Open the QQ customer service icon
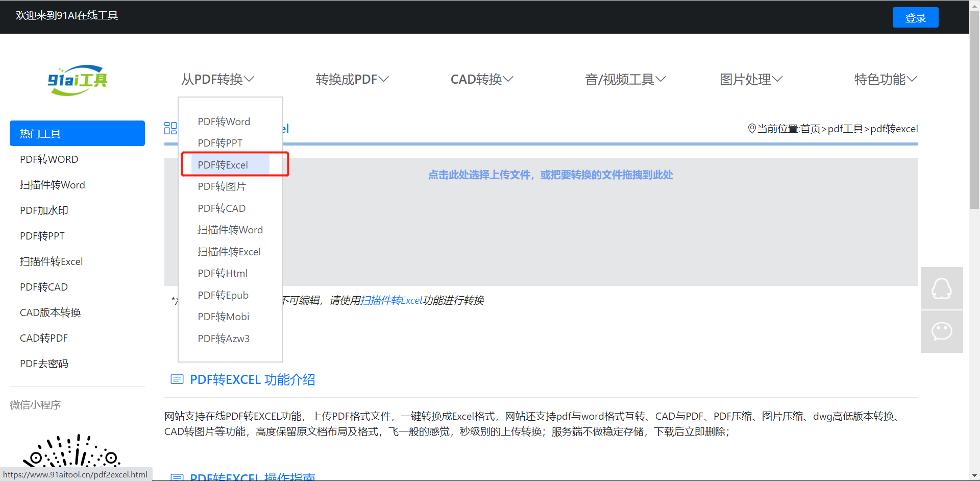 click(941, 288)
